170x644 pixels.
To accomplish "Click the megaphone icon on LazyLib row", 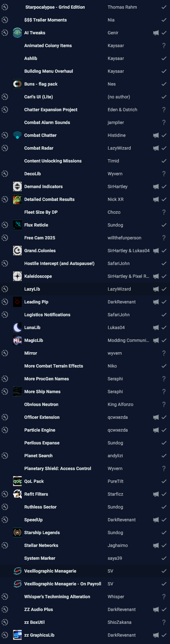I will point(156,289).
